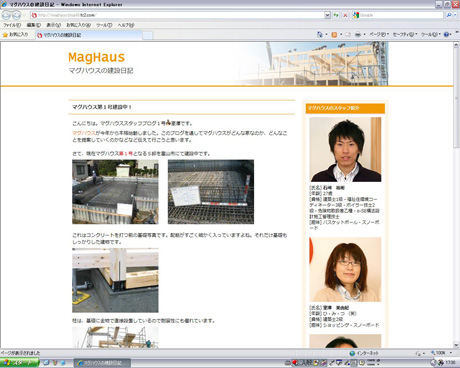Screen dimensions: 460x368
Task: Click the blue Help question-mark icon
Action: click(446, 34)
